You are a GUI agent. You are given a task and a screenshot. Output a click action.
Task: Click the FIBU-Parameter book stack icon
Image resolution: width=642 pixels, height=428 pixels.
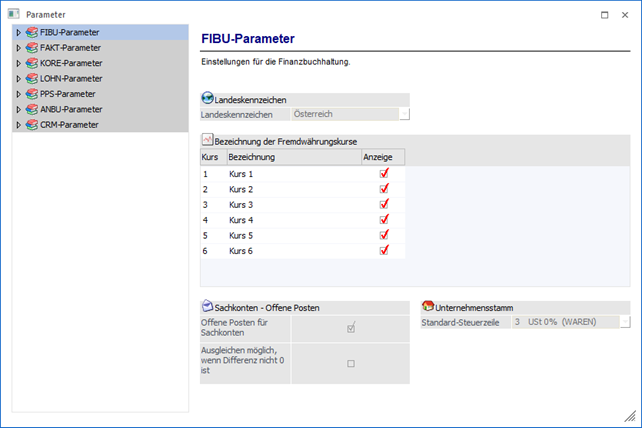32,33
